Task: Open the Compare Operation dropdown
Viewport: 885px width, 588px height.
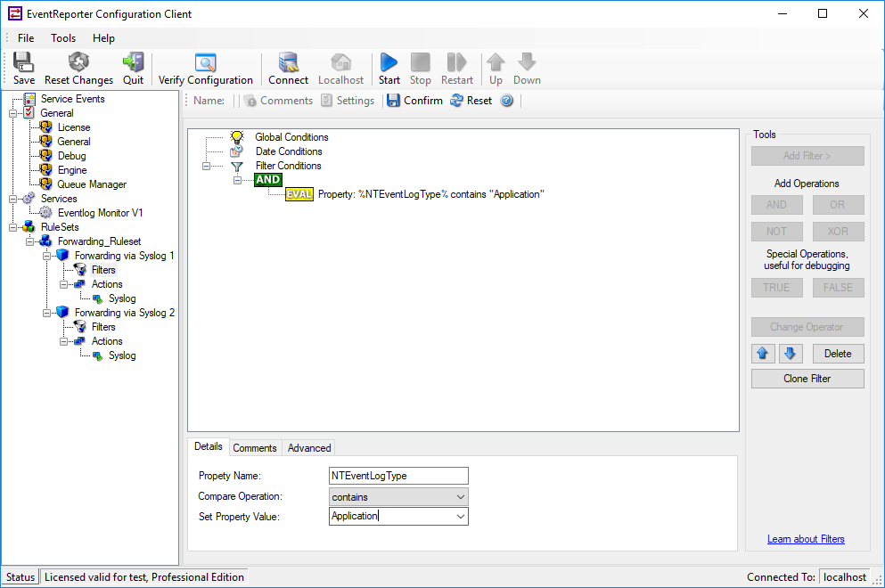Action: [x=460, y=496]
